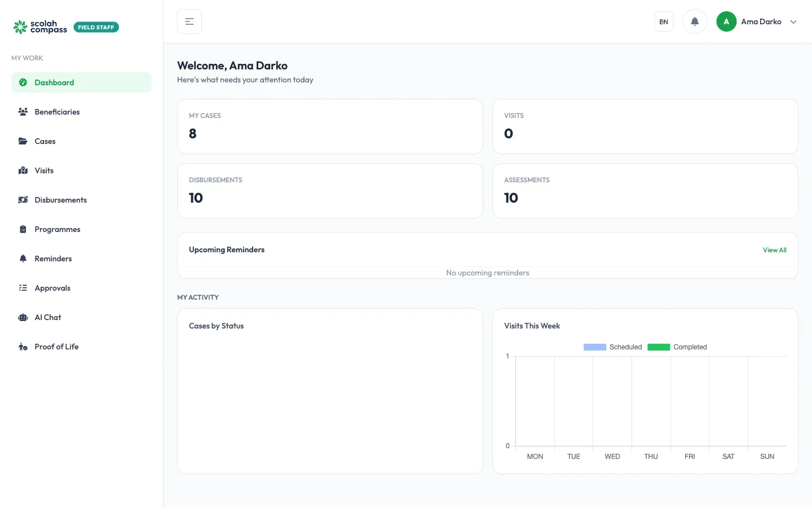812x508 pixels.
Task: Select the Dashboard menu label
Action: pos(54,82)
